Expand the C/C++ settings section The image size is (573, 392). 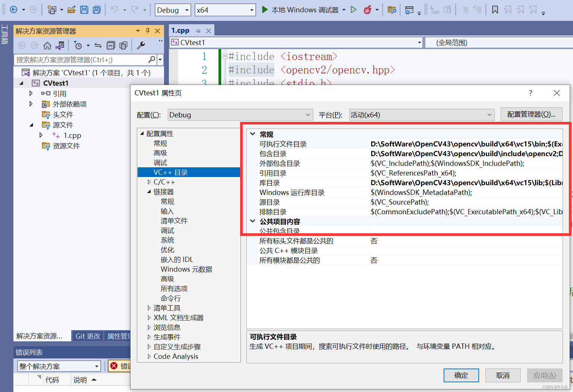pos(149,182)
